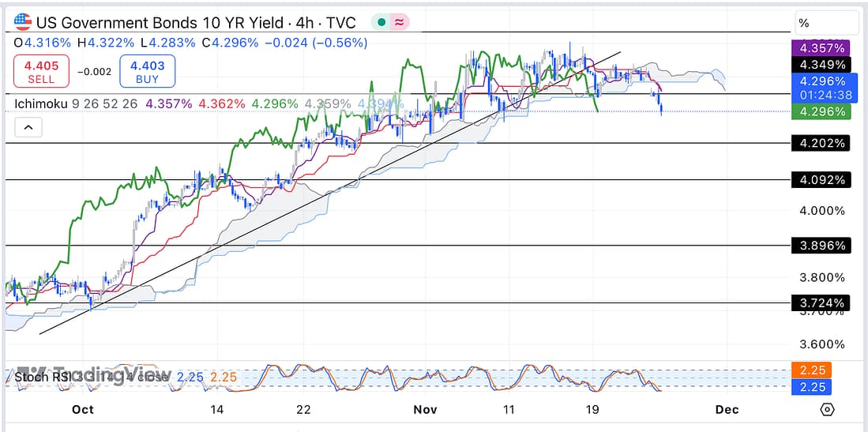Image resolution: width=868 pixels, height=432 pixels.
Task: Click the green market status dot
Action: 381,23
